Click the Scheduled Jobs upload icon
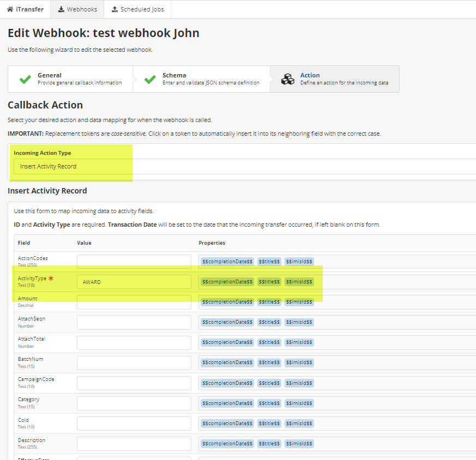 pos(115,9)
